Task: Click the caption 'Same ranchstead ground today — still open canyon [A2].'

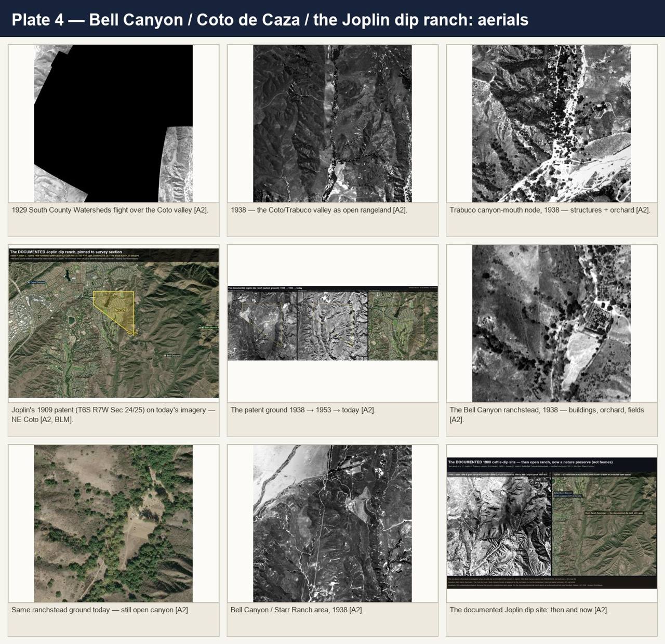Action: 100,610
